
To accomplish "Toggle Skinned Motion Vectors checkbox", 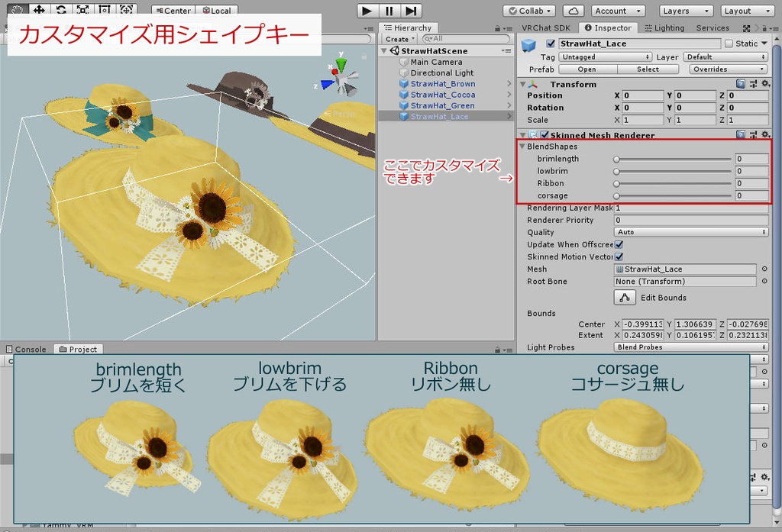I will pos(619,256).
